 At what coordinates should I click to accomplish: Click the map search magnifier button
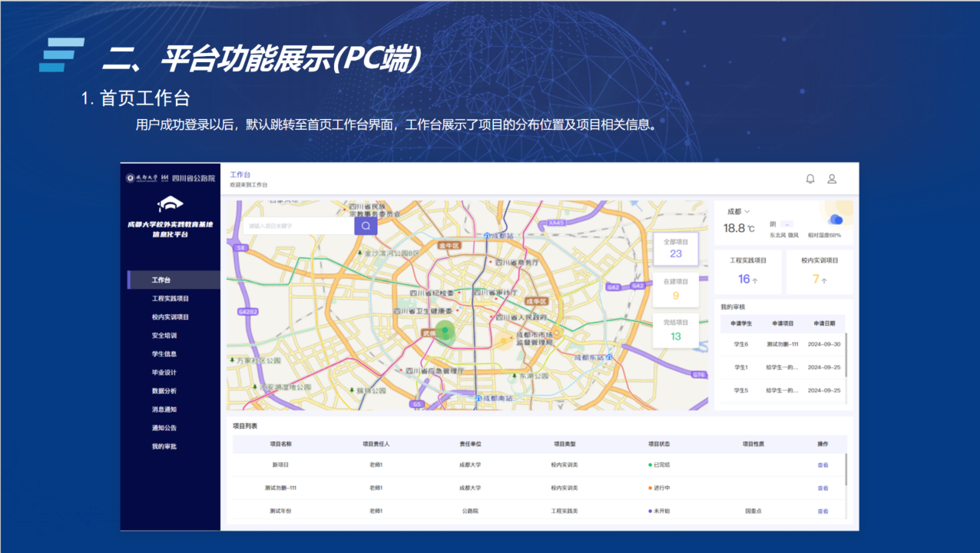366,226
